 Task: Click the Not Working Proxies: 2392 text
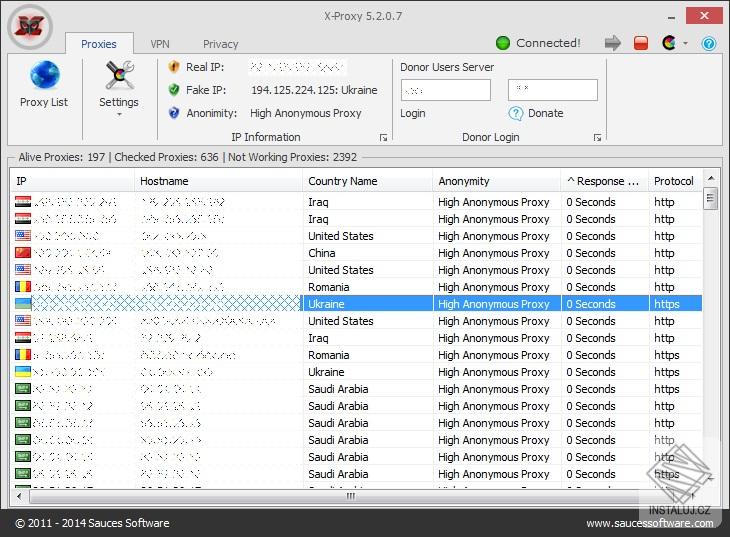[292, 157]
